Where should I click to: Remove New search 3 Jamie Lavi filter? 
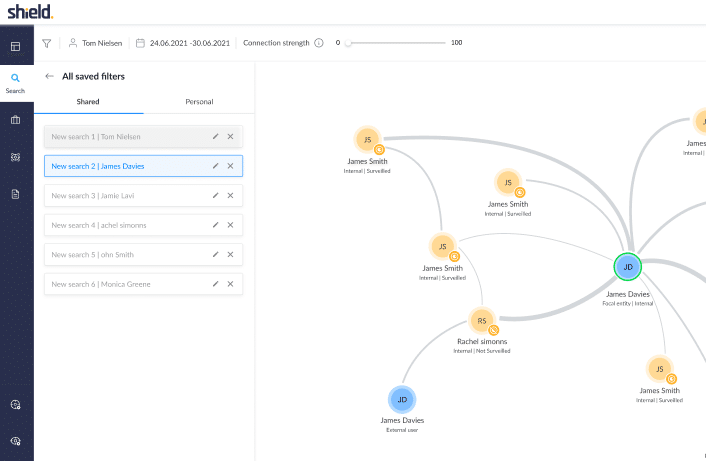[230, 196]
